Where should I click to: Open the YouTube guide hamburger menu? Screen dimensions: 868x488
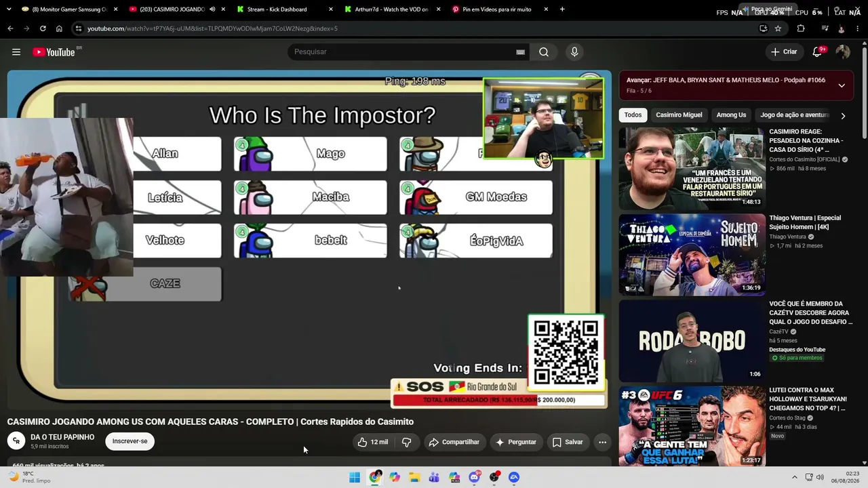[16, 52]
